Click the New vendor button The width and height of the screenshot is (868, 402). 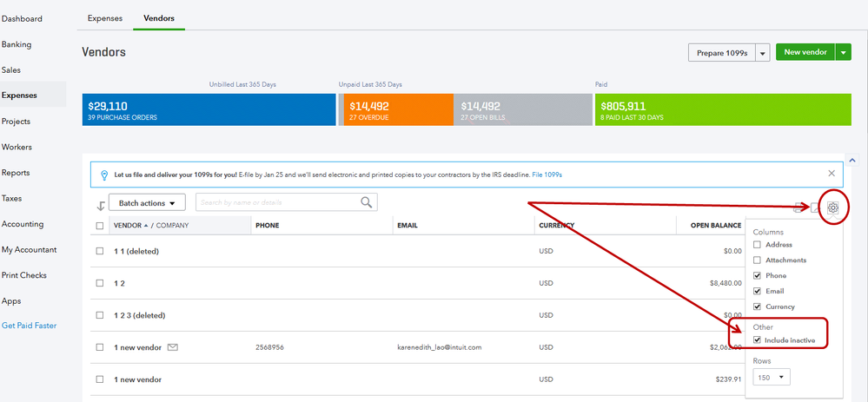pyautogui.click(x=805, y=53)
